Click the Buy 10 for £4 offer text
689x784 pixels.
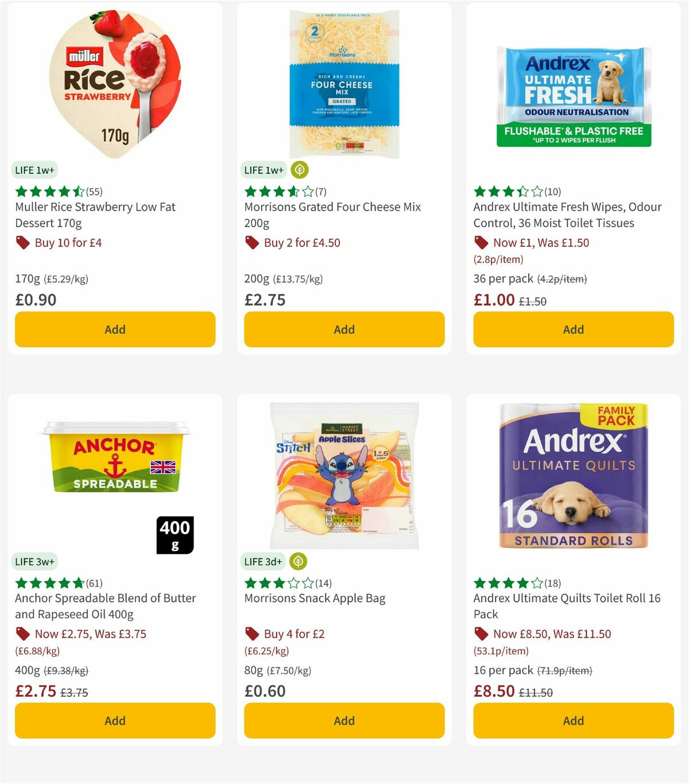click(67, 243)
